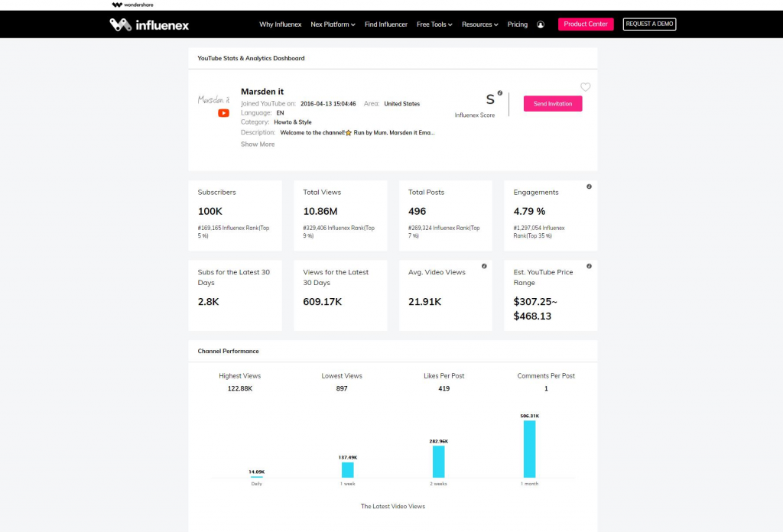783x532 pixels.
Task: Click the Est. YouTube Price Range info icon
Action: (x=589, y=266)
